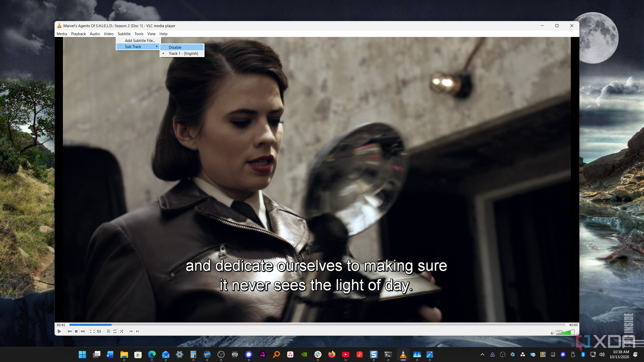Screen dimensions: 644x362
Task: Choose Add Subtitle File option
Action: (x=138, y=40)
